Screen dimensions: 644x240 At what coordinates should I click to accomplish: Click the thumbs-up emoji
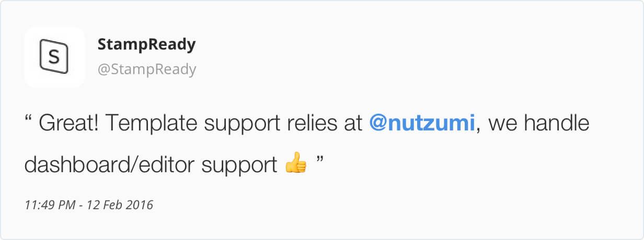point(296,165)
